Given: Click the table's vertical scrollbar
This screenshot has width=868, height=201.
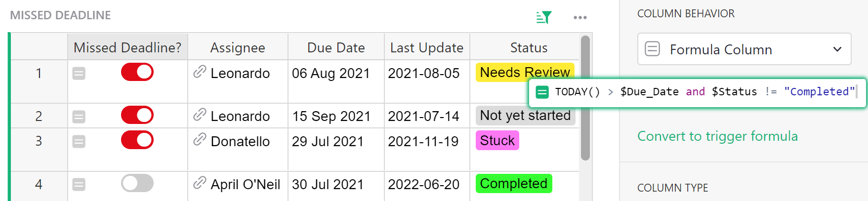Looking at the screenshot, I should (x=585, y=98).
